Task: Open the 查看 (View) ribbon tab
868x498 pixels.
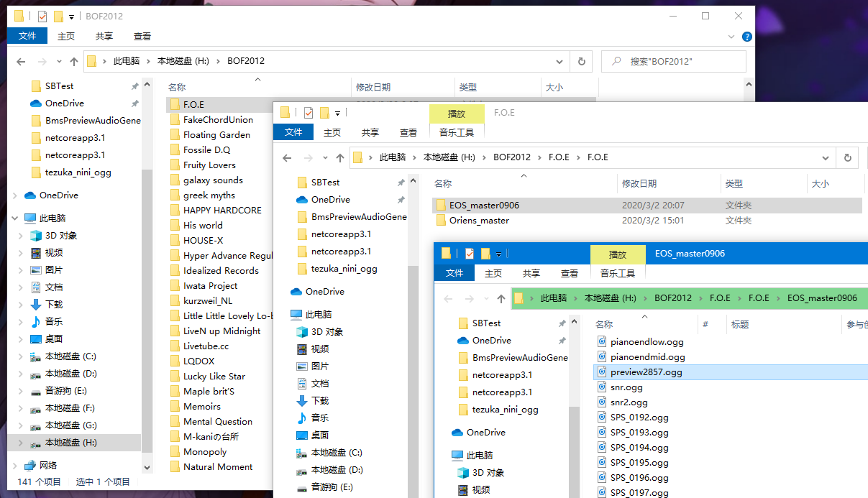Action: tap(141, 36)
